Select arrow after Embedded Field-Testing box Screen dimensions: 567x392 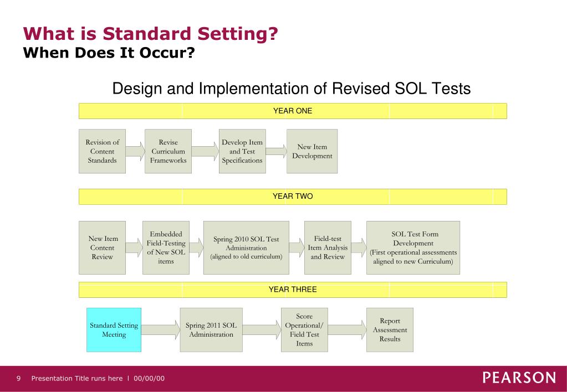[196, 248]
